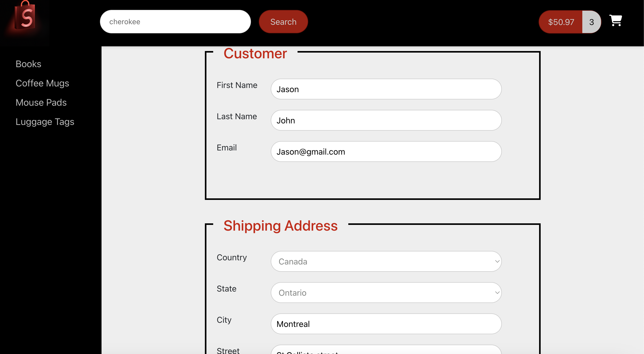Click the $50.97 cart total button

pos(561,22)
